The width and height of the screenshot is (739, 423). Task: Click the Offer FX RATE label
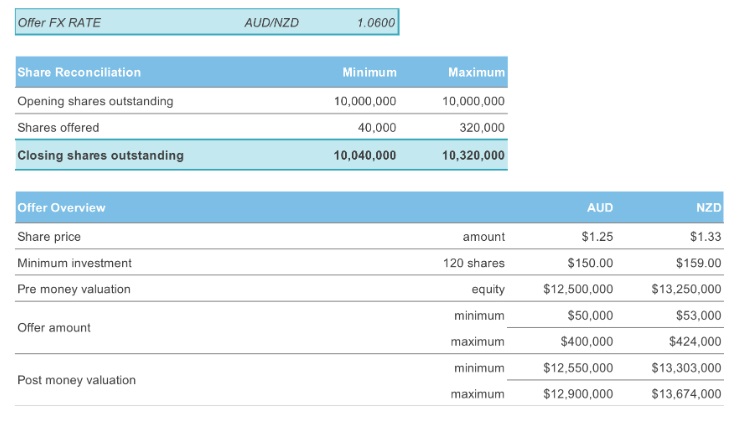click(x=59, y=23)
